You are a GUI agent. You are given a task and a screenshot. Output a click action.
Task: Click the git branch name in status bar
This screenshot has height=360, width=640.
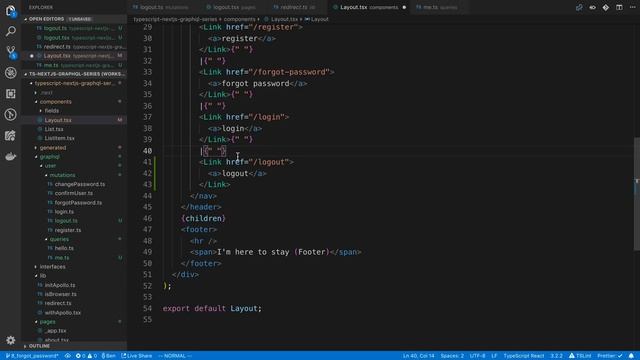[x=32, y=356]
